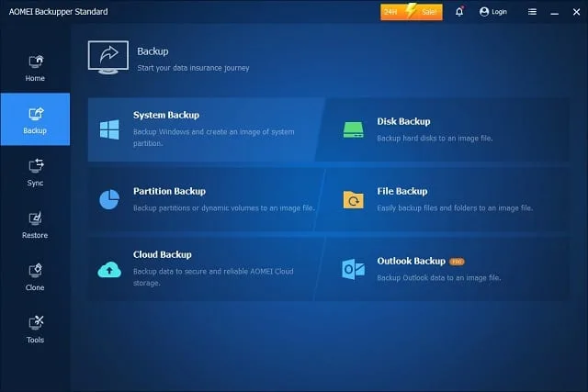This screenshot has width=588, height=392.
Task: Click the lightning bolt sale icon
Action: (x=411, y=11)
